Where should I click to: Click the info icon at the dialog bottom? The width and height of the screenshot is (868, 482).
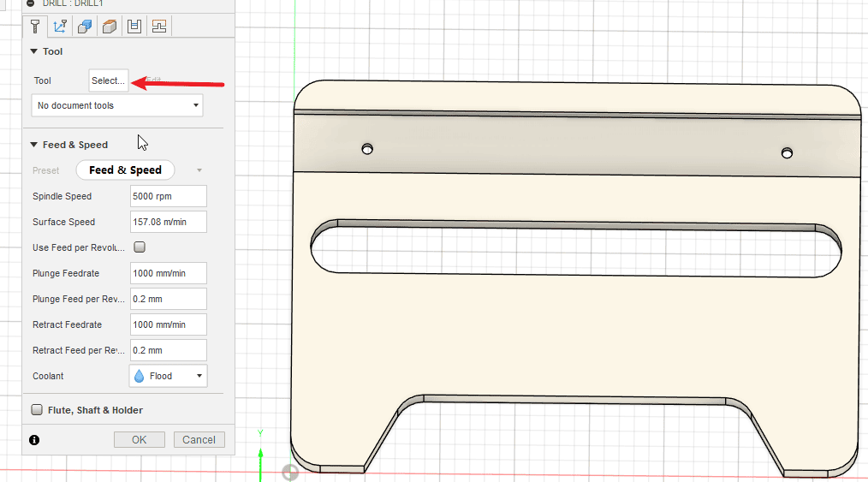pos(34,440)
